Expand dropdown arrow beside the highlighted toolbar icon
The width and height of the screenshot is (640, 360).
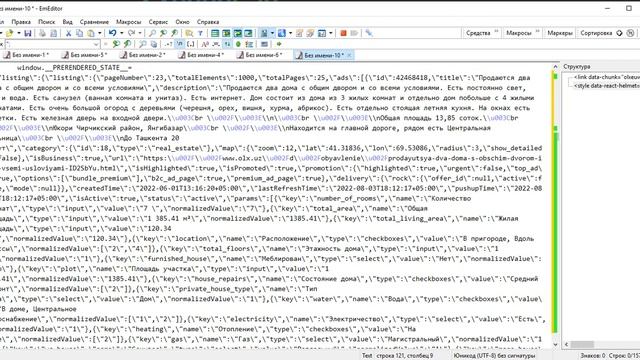(272, 33)
